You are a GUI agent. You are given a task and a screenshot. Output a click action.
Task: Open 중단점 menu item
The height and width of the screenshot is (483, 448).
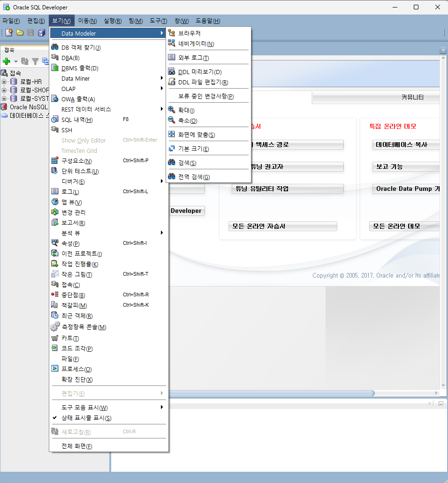(109, 295)
